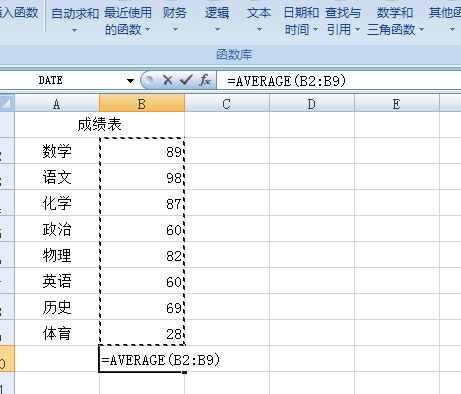Image resolution: width=461 pixels, height=394 pixels.
Task: Click the fill handle of the active cell
Action: click(x=185, y=372)
